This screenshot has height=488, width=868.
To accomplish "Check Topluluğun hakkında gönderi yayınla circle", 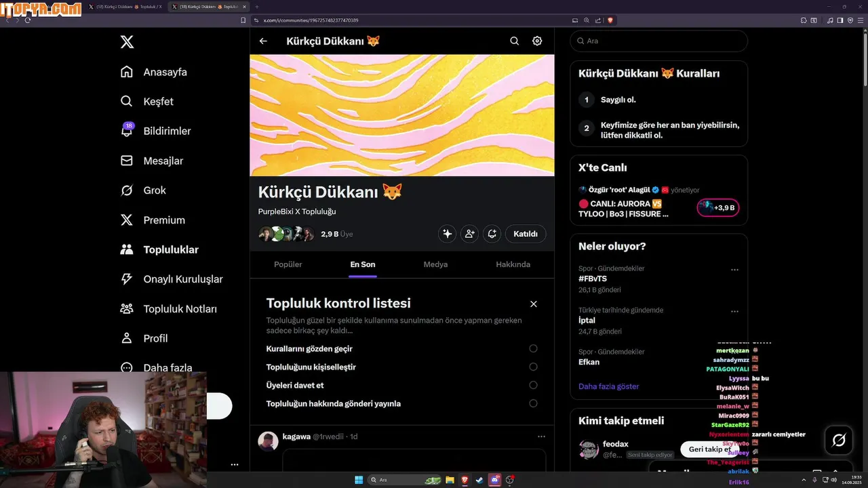I will click(x=533, y=403).
